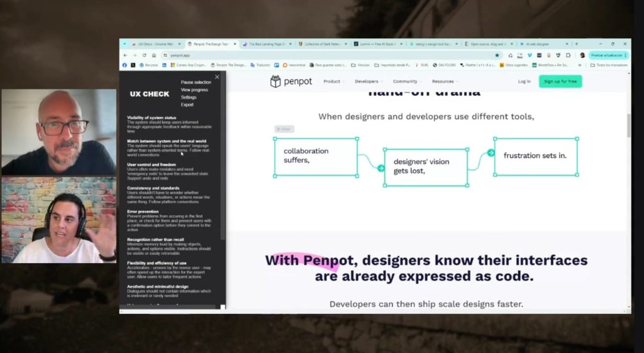The height and width of the screenshot is (353, 644).
Task: Expand the Resources dropdown menu
Action: [x=445, y=82]
